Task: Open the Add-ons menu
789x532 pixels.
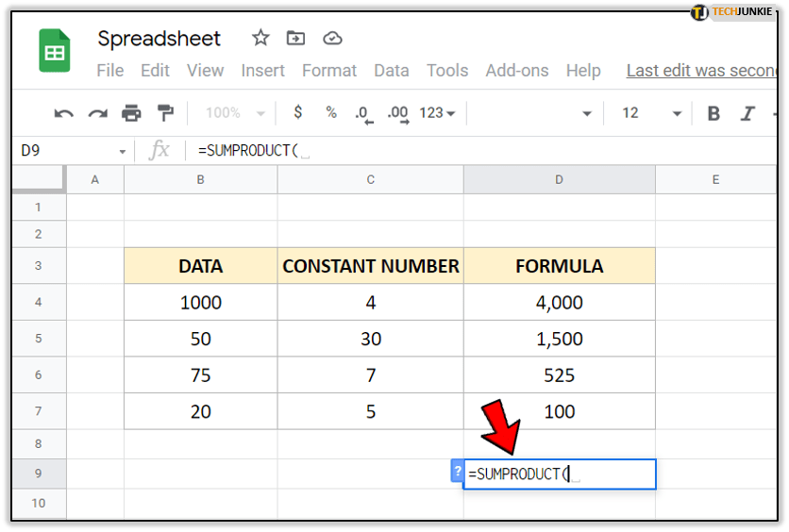Action: (516, 71)
